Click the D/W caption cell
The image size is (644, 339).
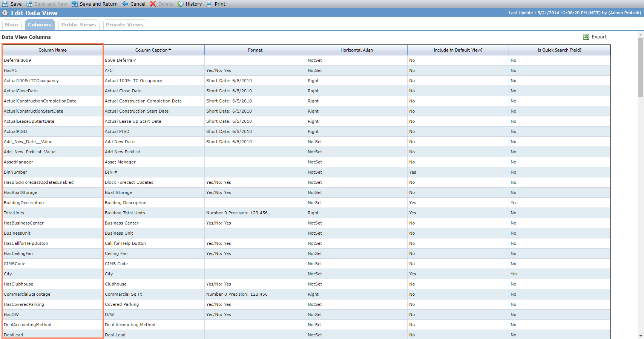154,315
